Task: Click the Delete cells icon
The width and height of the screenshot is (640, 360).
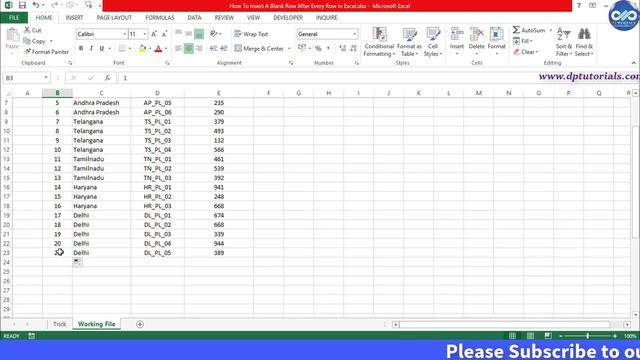Action: tap(476, 34)
